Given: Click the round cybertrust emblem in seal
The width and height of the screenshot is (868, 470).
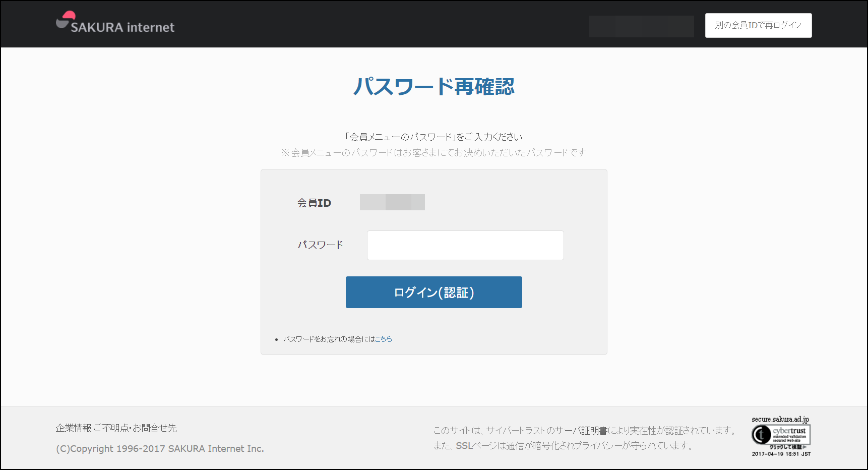Looking at the screenshot, I should click(761, 435).
